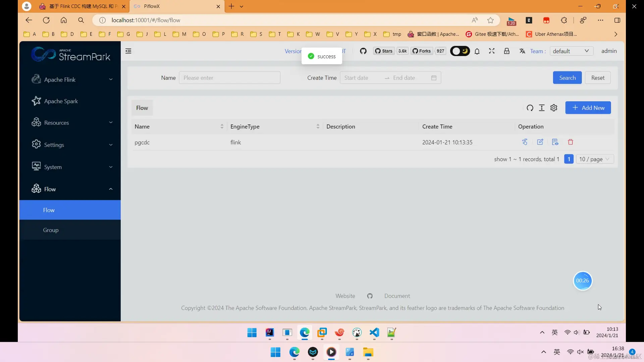Click the lock screen icon
Image resolution: width=644 pixels, height=362 pixels.
click(x=507, y=51)
